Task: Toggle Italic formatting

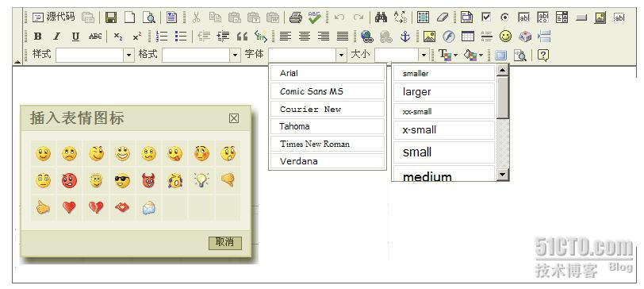Action: pos(56,37)
